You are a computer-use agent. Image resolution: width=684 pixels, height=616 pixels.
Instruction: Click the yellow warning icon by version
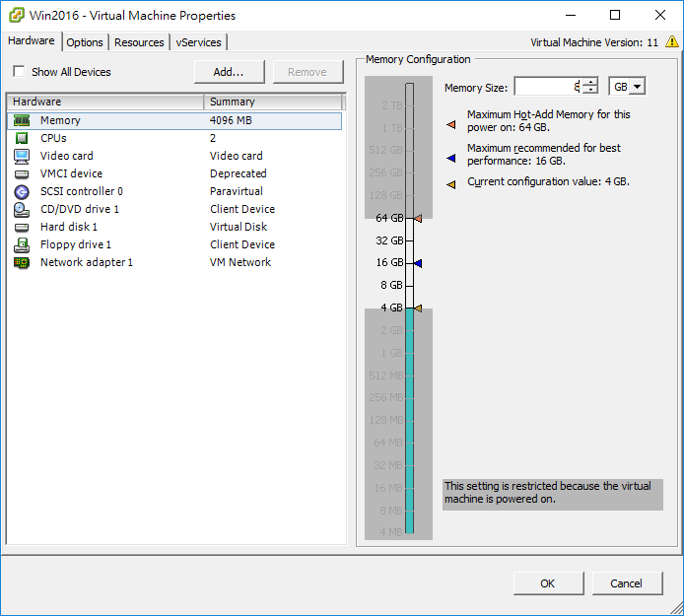672,41
